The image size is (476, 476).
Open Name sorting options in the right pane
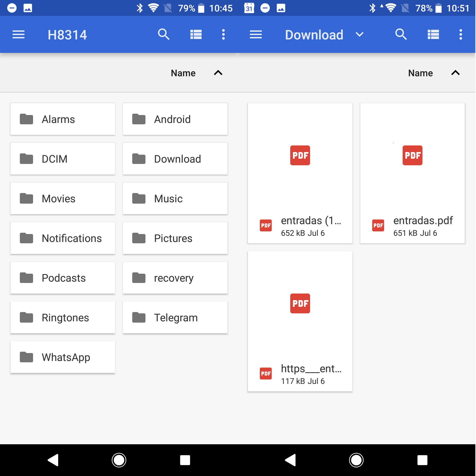[x=420, y=73]
